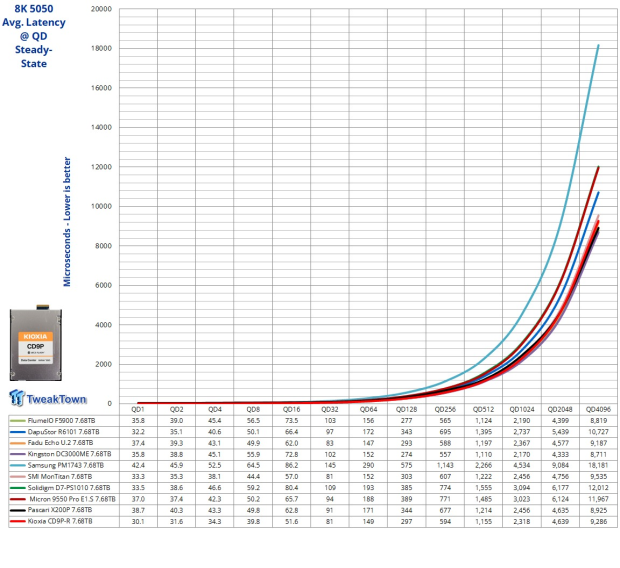620x568 pixels.
Task: Select the 'Solidigm D7-PS1010 7.68TB' legend label
Action: [69, 488]
